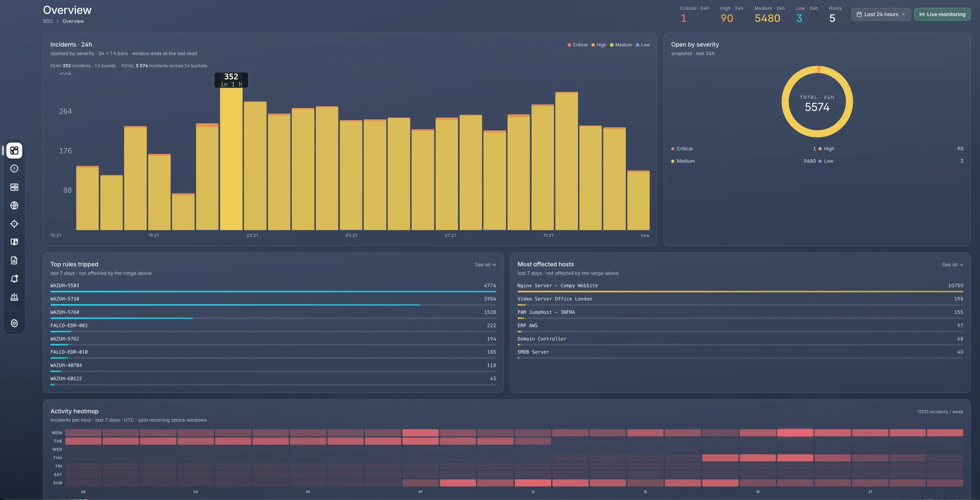Click the WAZUH-5760 progress bar
Viewport: 980px width, 500px height.
coord(273,318)
